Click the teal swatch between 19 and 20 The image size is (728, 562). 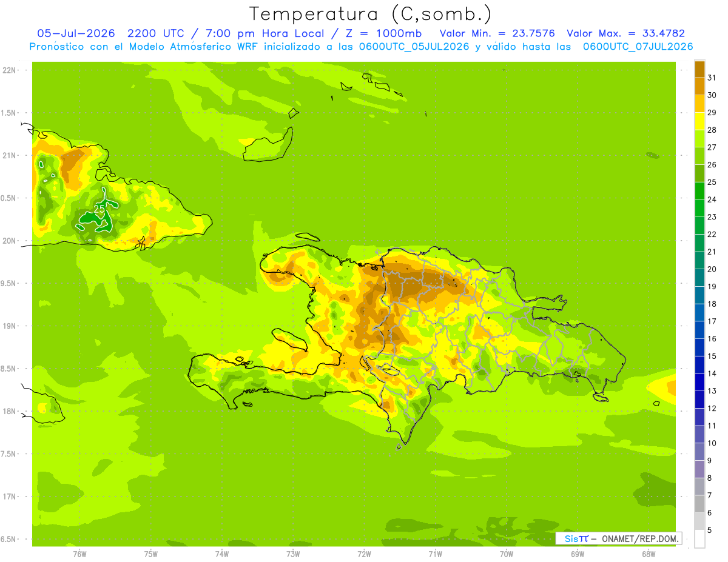[x=699, y=278]
